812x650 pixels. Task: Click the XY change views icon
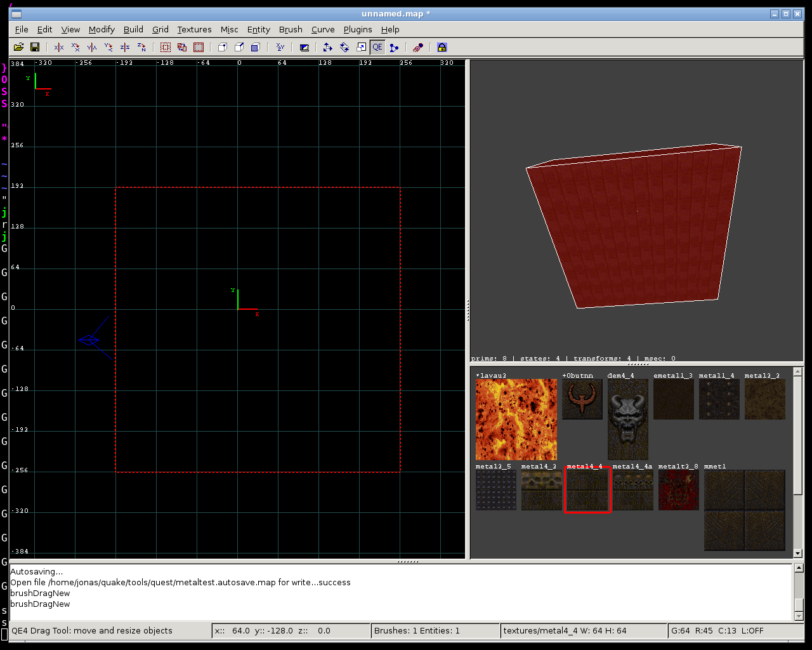click(280, 47)
